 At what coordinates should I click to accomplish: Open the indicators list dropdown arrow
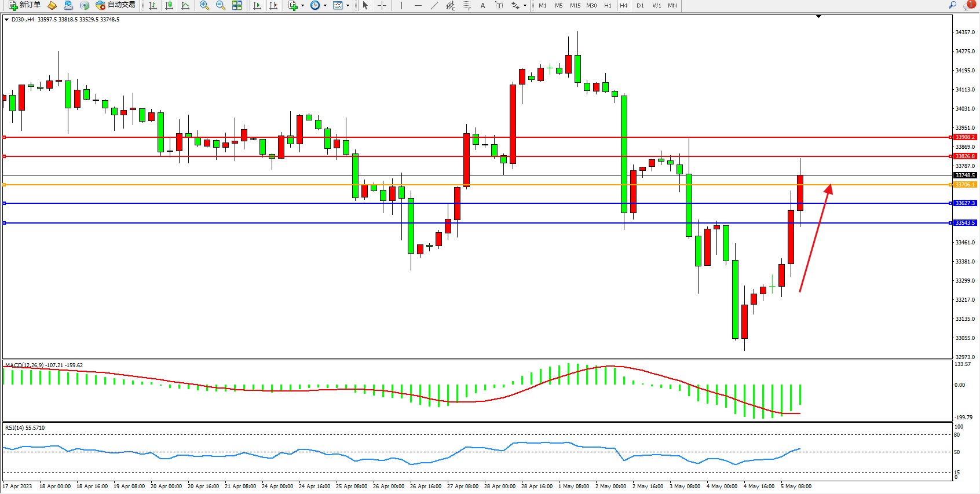(x=302, y=5)
